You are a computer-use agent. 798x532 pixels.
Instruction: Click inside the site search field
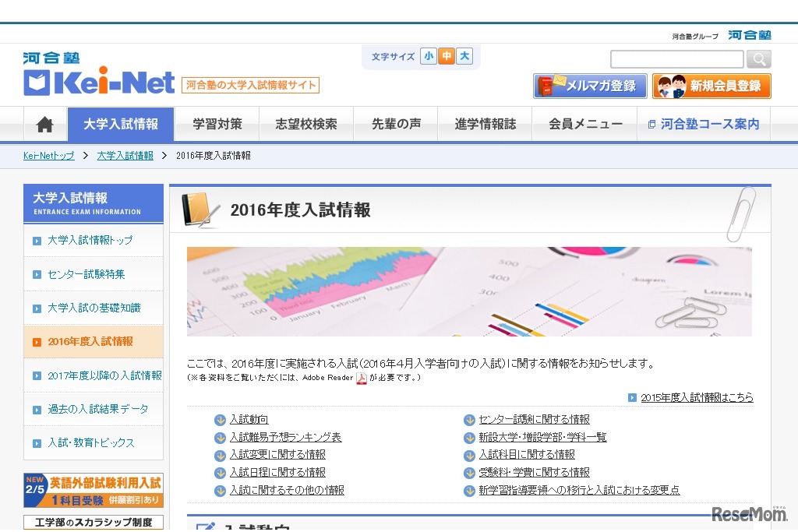(x=677, y=59)
